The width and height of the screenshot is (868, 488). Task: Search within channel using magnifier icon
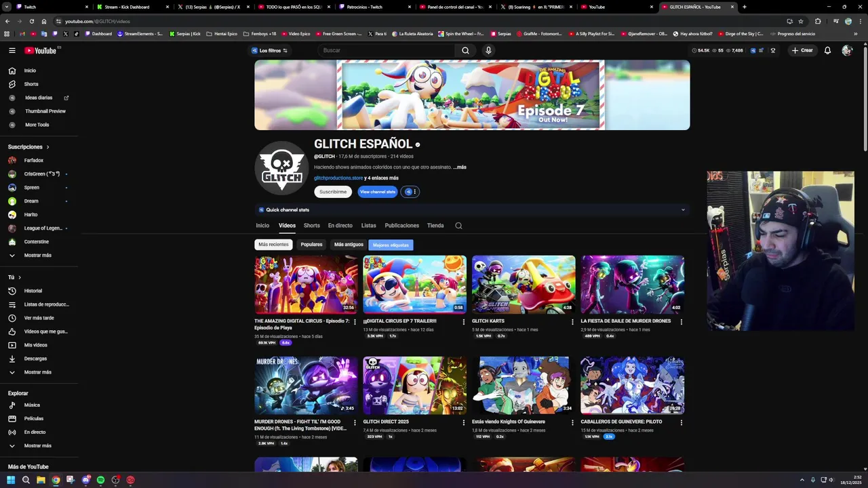[x=458, y=226]
